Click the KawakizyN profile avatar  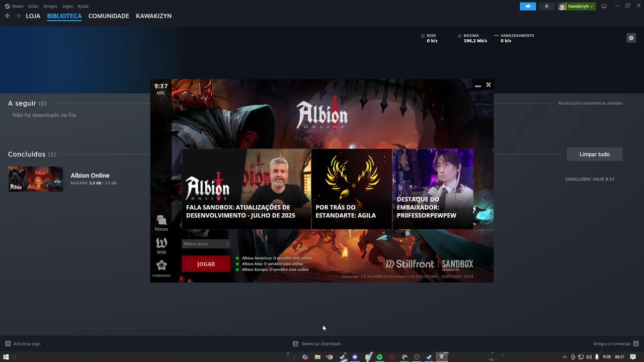[562, 6]
